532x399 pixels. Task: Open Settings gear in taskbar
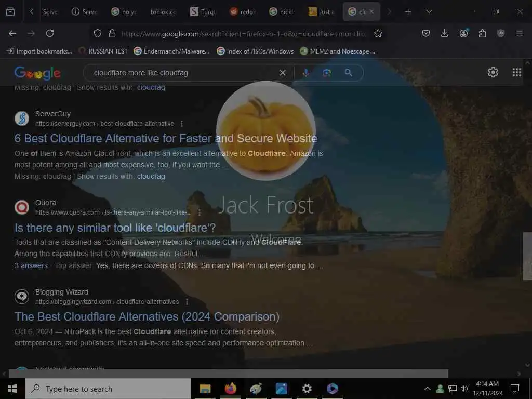click(x=307, y=389)
